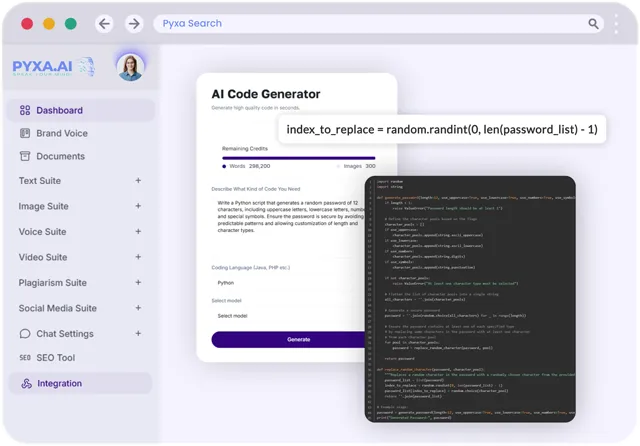Click the red window close dot
The height and width of the screenshot is (446, 640).
click(x=27, y=24)
